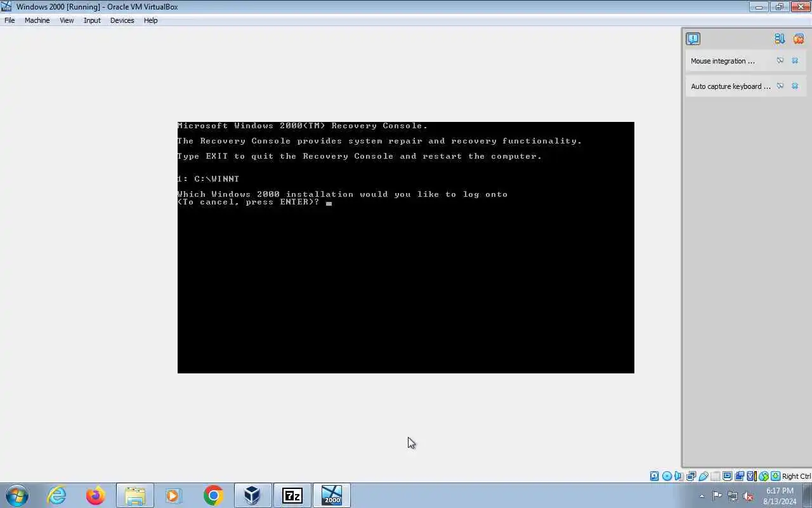The height and width of the screenshot is (508, 812).
Task: Toggle details of Auto capture keyboard notification
Action: click(x=780, y=86)
